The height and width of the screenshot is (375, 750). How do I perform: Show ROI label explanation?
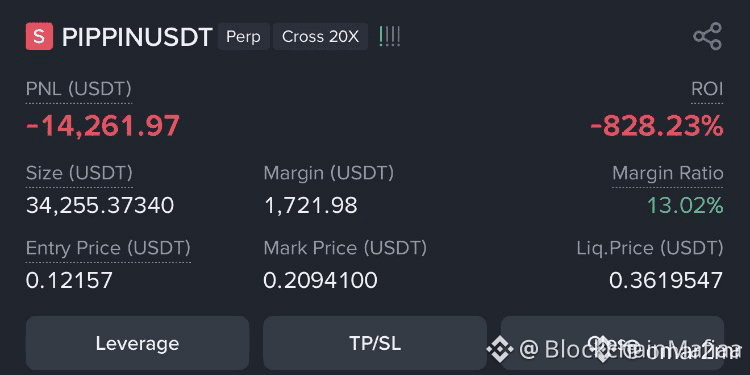click(x=707, y=89)
